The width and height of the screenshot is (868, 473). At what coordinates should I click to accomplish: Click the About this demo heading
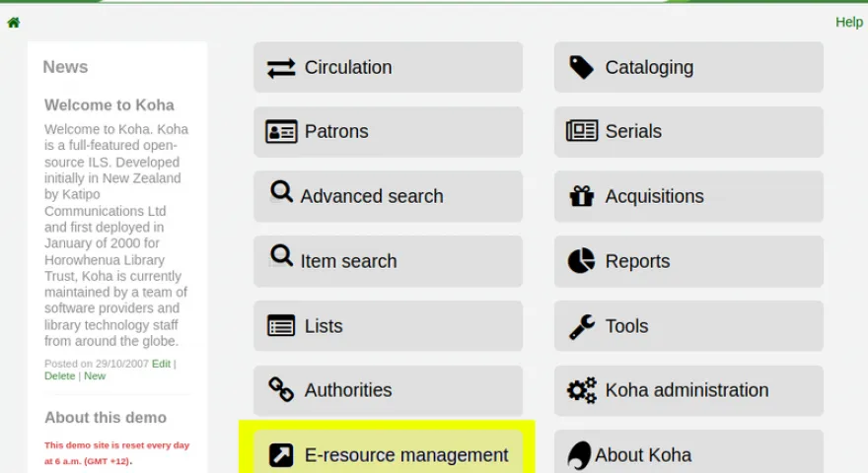tap(106, 417)
